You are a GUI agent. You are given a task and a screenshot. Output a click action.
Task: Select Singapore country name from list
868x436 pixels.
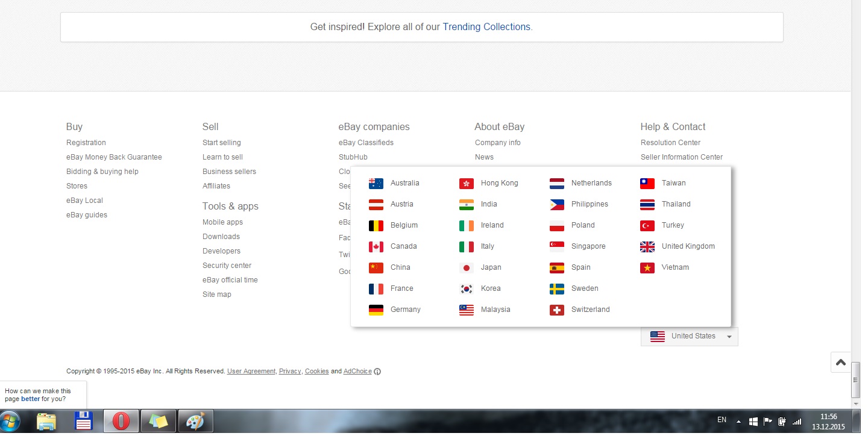(x=588, y=246)
